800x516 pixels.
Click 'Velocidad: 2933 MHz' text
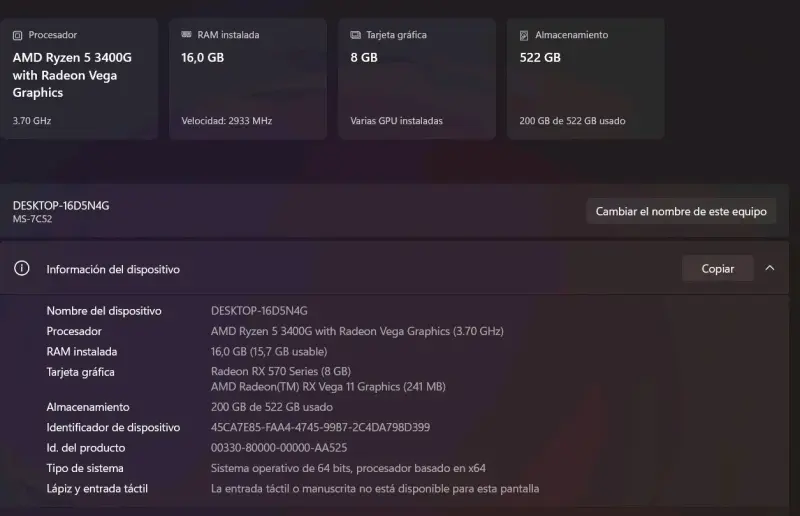(x=227, y=121)
